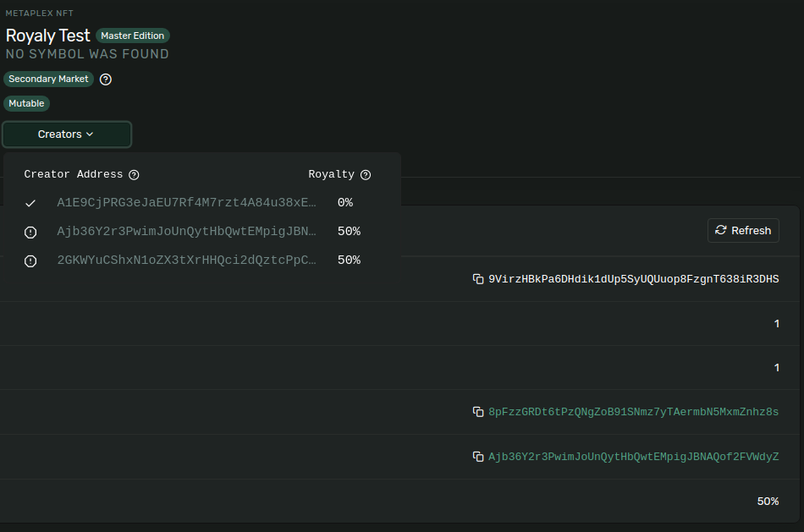Open the 8pFzzGRDt6tP address link
This screenshot has height=532, width=804.
(x=633, y=412)
